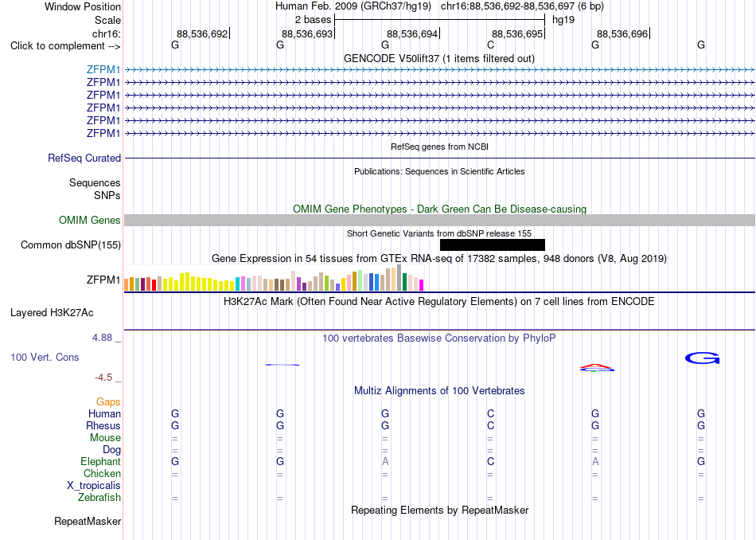The height and width of the screenshot is (540, 756).
Task: Click the light blue ZFPM1 transcript label
Action: click(103, 69)
